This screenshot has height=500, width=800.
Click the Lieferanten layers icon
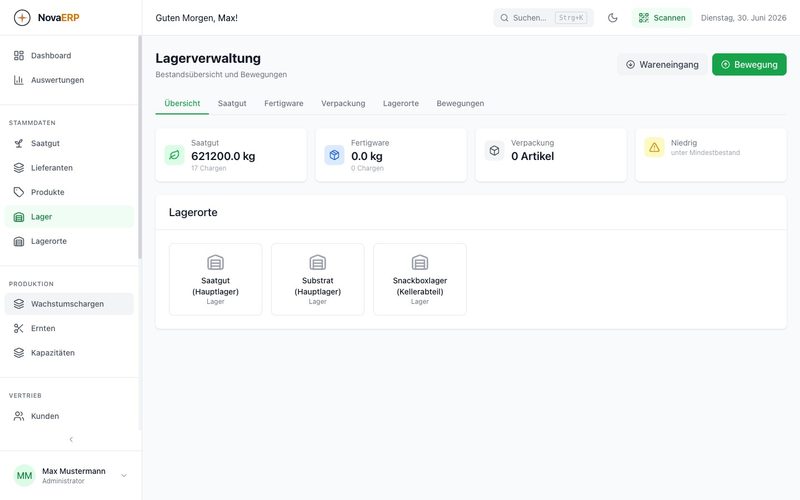pyautogui.click(x=19, y=168)
